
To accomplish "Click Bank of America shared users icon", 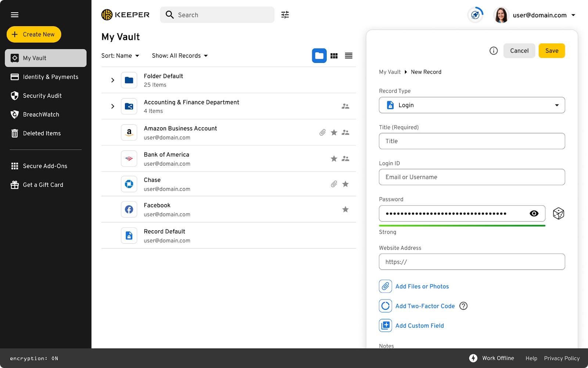I will [345, 159].
